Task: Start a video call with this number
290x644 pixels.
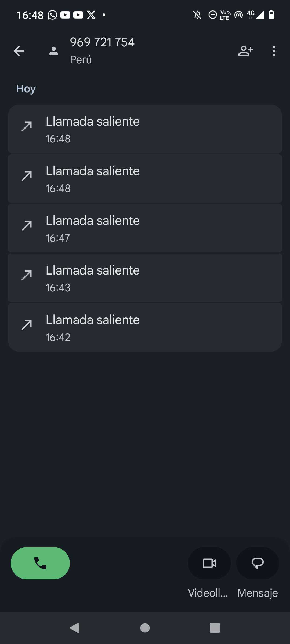Action: point(209,563)
